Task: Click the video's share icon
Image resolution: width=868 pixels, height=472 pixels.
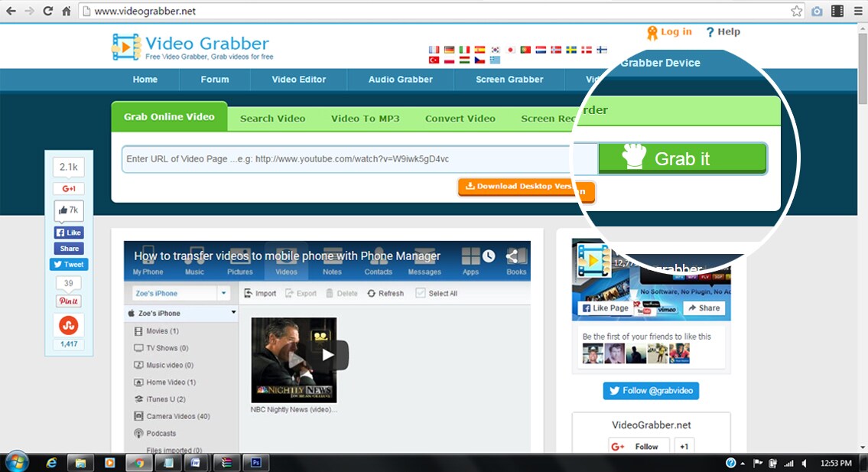Action: click(512, 256)
